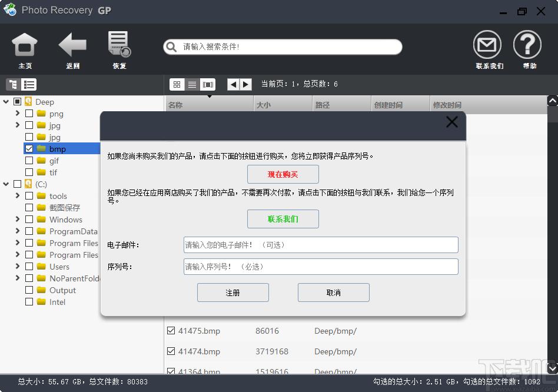Sort by 名称 column header
Viewport: 558px width, 392px height.
click(210, 105)
